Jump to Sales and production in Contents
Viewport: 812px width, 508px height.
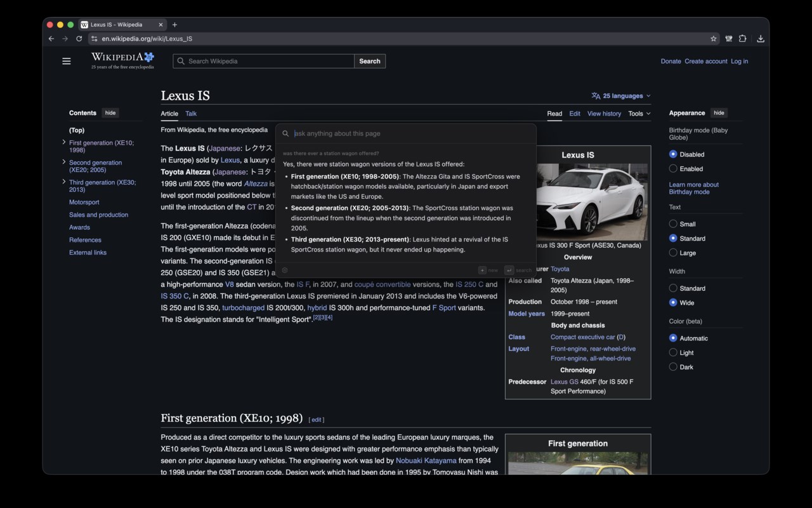(98, 215)
